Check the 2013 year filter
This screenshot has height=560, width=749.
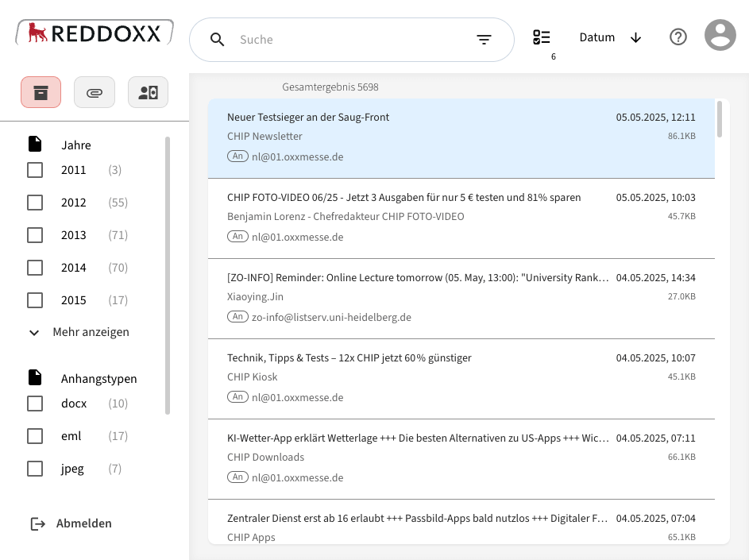point(35,235)
